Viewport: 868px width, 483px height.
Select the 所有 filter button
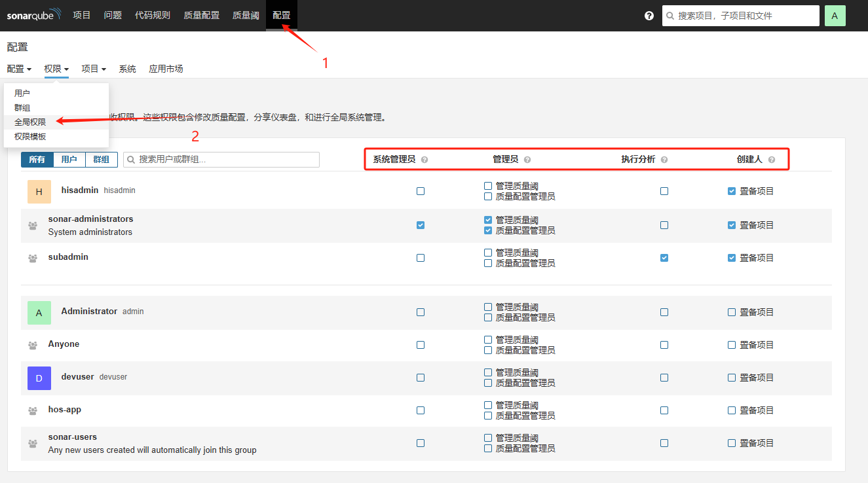[37, 160]
